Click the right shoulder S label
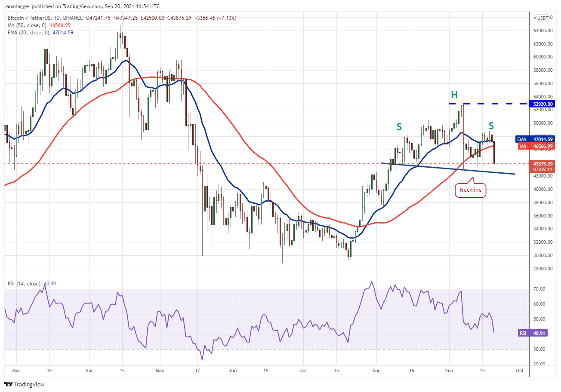 click(x=491, y=126)
